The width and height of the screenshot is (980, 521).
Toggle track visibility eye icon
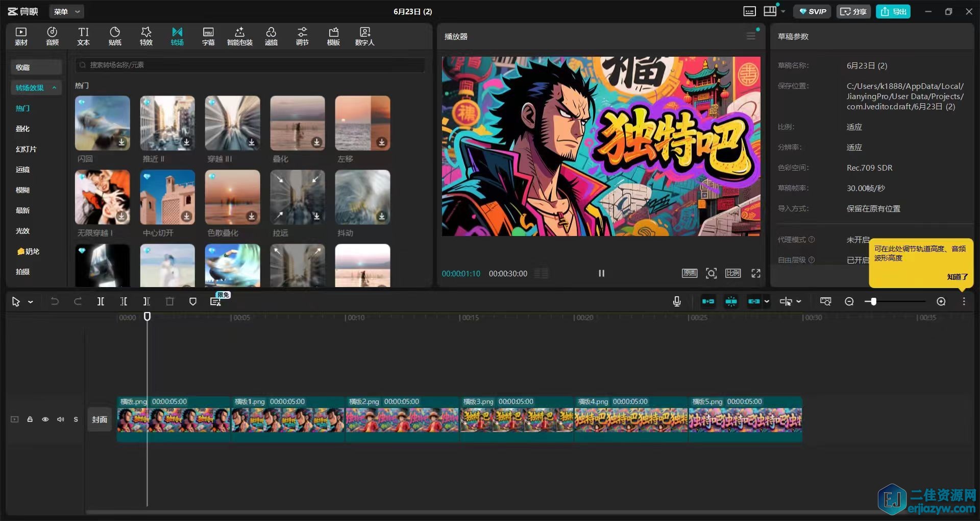tap(45, 419)
